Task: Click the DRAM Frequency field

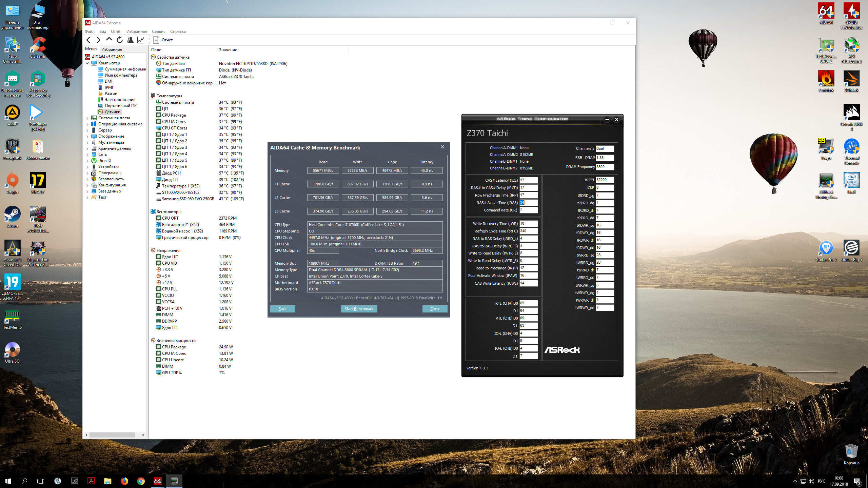Action: pyautogui.click(x=605, y=167)
